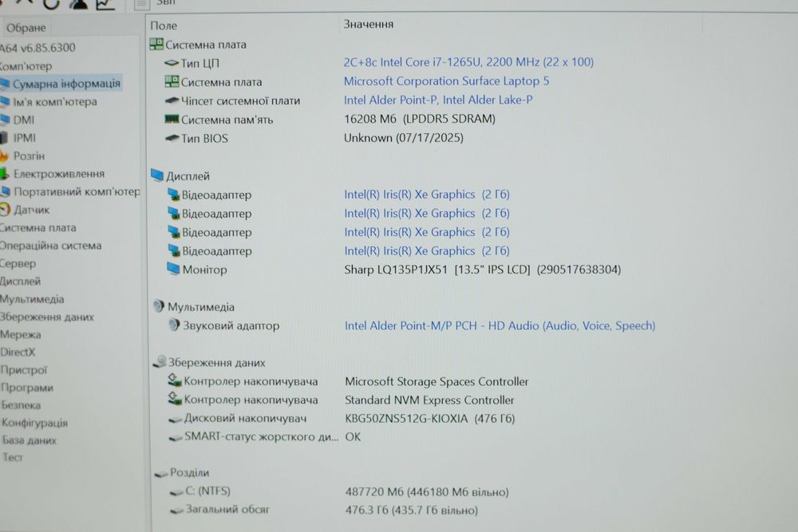Select the SMART status OK value
The height and width of the screenshot is (532, 798).
coord(353,437)
